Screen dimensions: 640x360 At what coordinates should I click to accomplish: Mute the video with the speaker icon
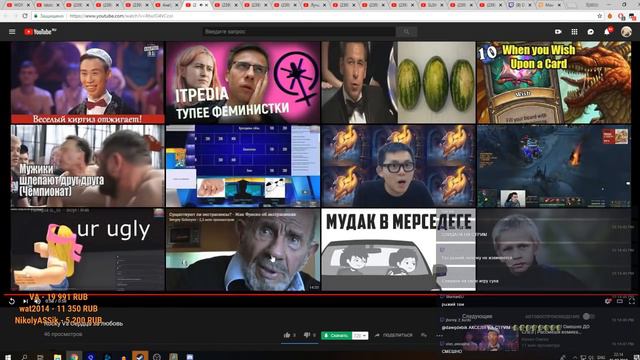point(37,301)
